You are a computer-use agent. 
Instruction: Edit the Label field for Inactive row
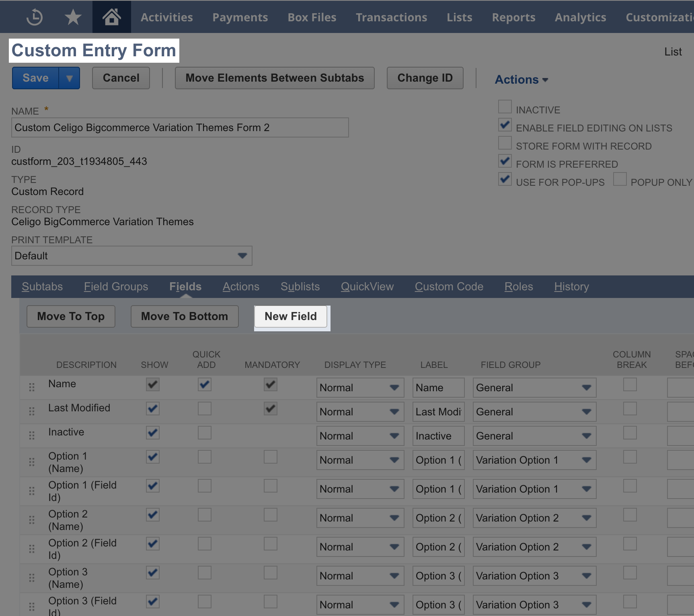pos(439,436)
